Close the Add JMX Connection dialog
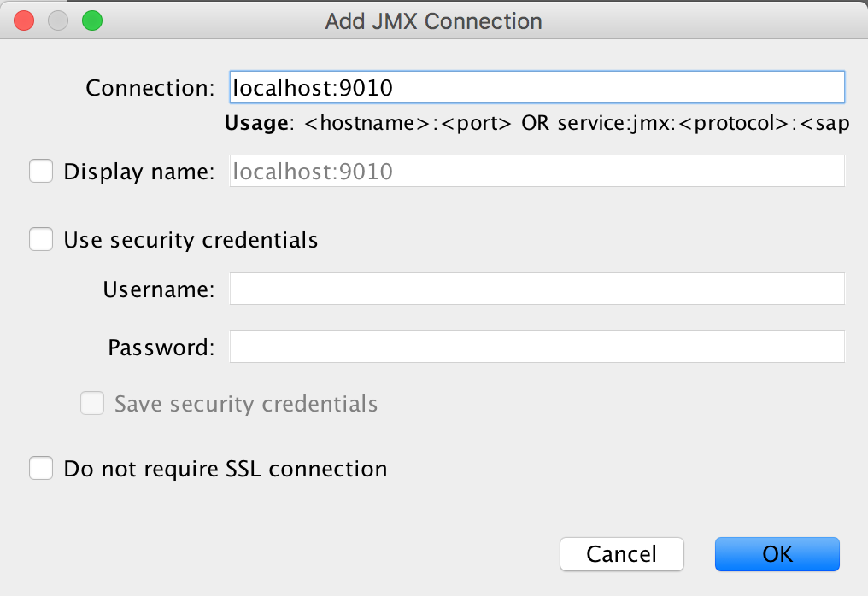This screenshot has height=596, width=868. coord(24,21)
